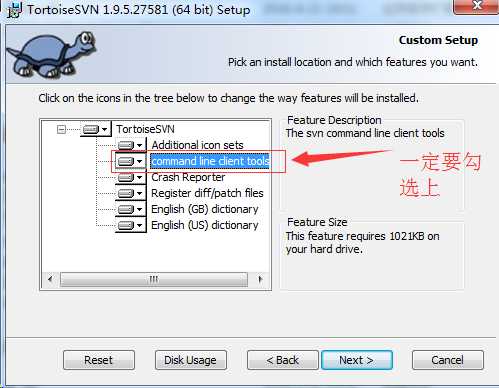Select English (GB) dictionary item

[205, 209]
